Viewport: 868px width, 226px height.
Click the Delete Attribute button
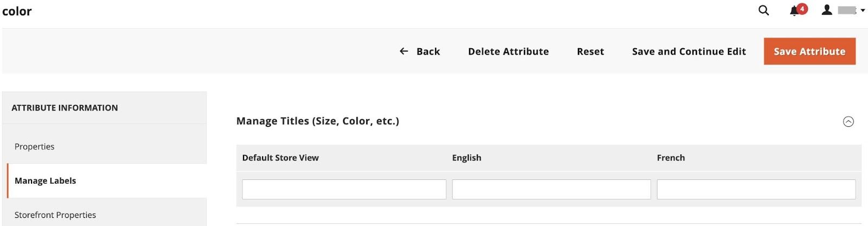coord(508,51)
